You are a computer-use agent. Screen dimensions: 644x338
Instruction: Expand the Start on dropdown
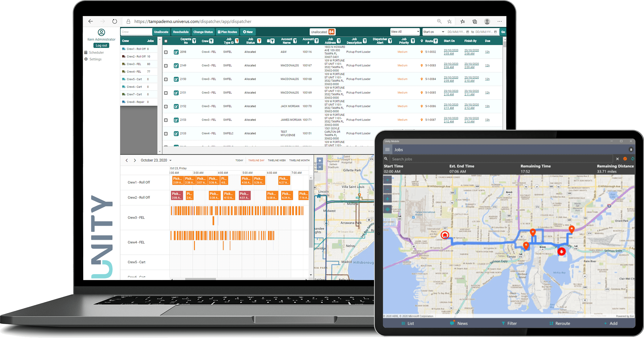coord(433,32)
